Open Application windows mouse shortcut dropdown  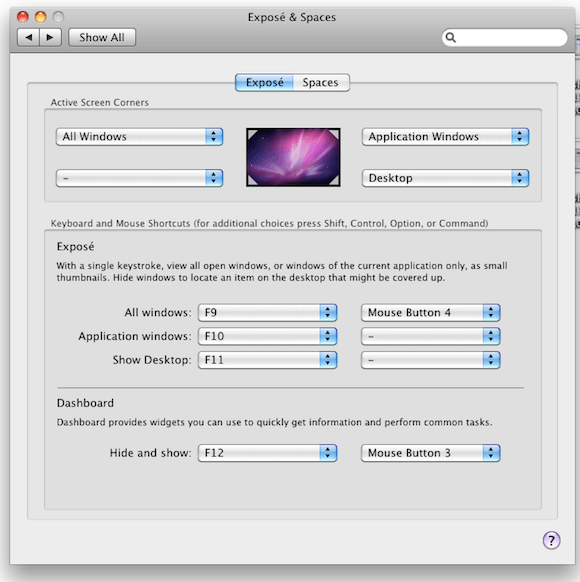pyautogui.click(x=430, y=336)
